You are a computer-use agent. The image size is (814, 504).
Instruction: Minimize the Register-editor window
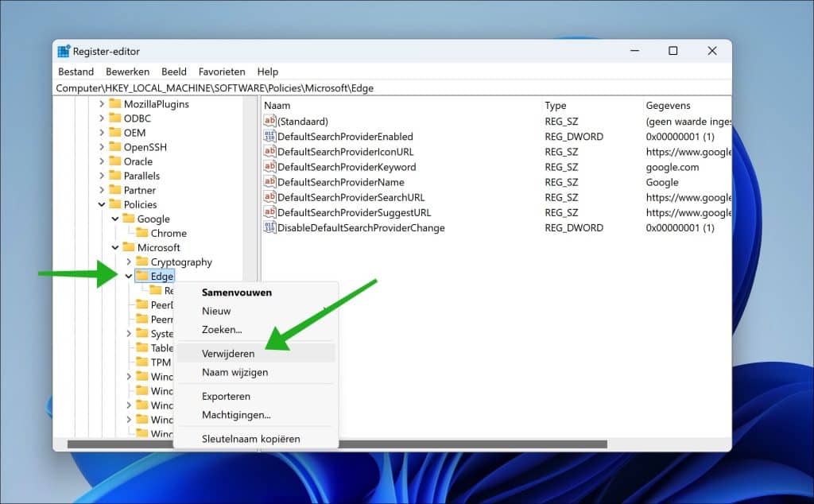(x=634, y=51)
